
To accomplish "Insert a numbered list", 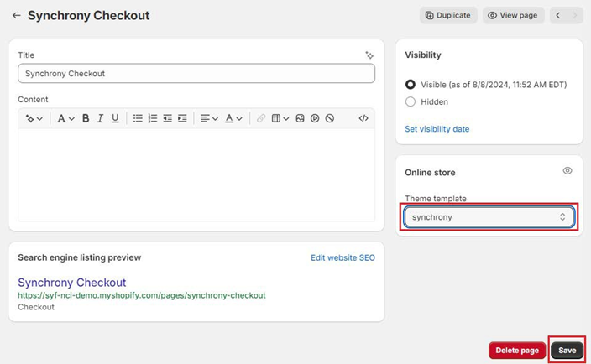I will pos(153,118).
